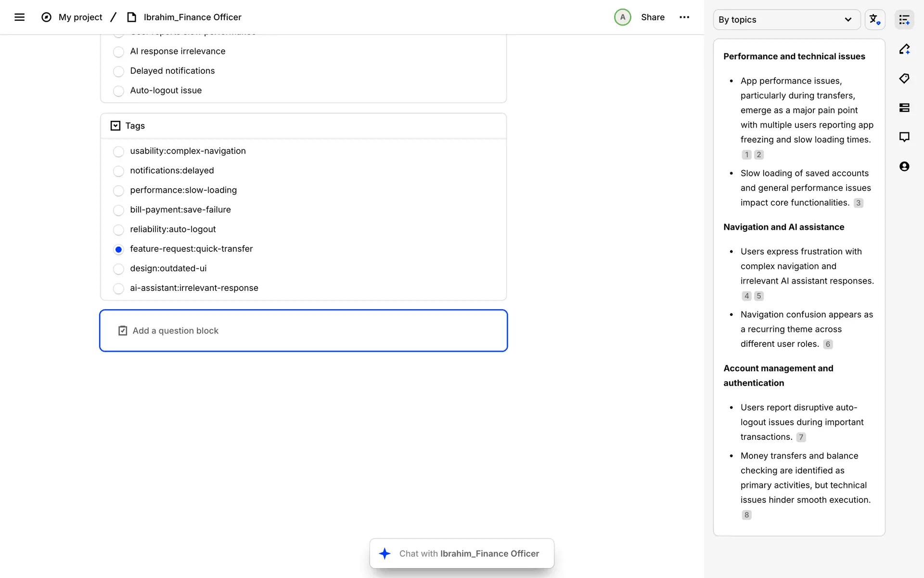Click the Share button
924x578 pixels.
click(x=653, y=17)
